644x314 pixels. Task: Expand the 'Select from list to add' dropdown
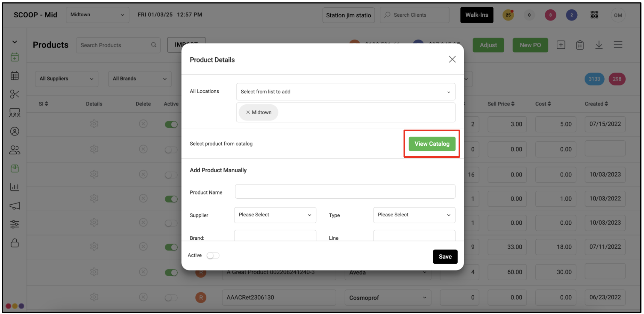(x=346, y=92)
